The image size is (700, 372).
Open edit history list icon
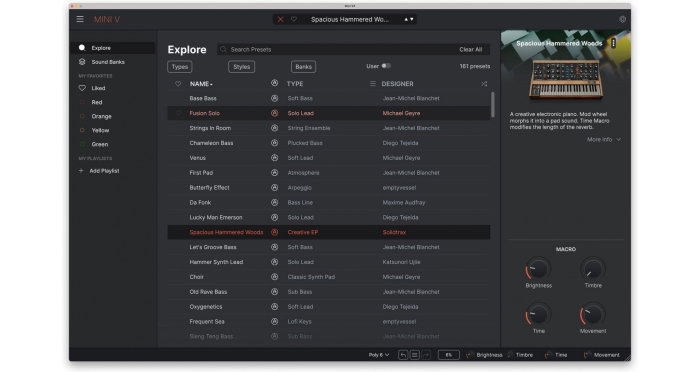tap(415, 355)
